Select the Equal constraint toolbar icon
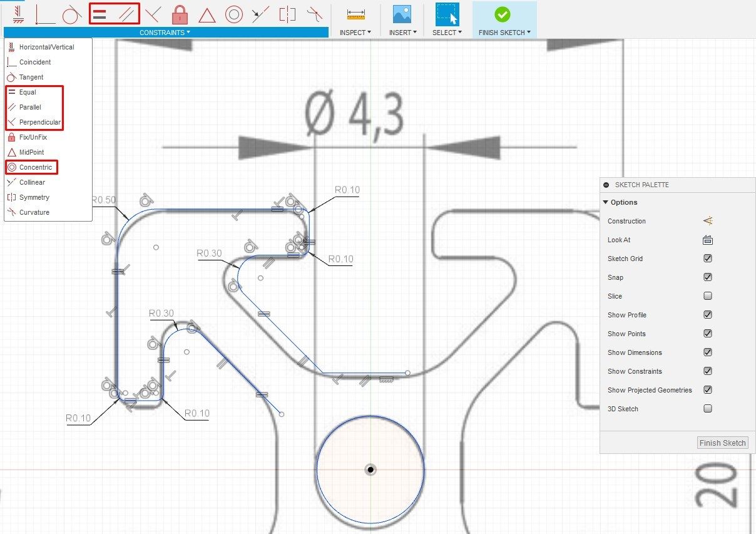The height and width of the screenshot is (534, 756). (x=100, y=14)
